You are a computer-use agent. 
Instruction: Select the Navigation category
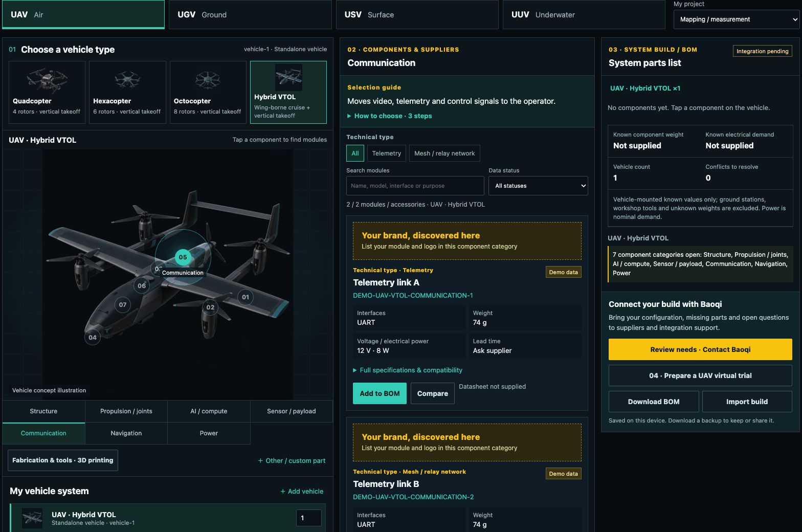(126, 433)
